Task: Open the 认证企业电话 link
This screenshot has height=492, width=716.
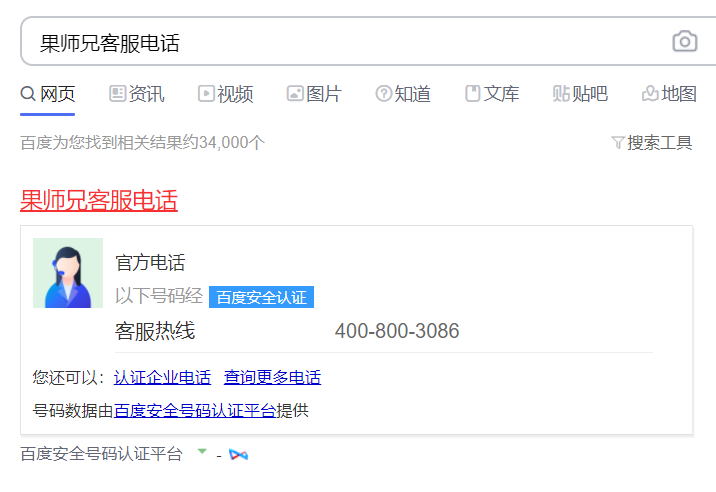Action: (x=162, y=377)
